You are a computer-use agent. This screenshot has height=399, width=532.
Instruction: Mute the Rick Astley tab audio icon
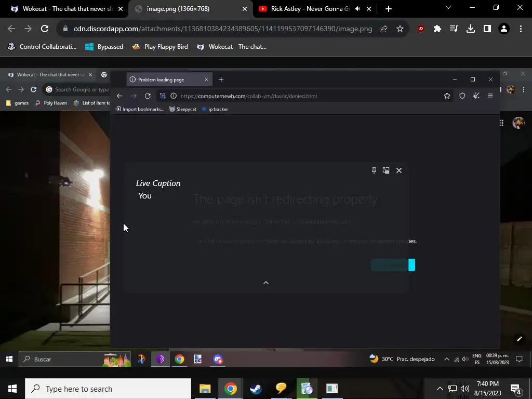357,9
